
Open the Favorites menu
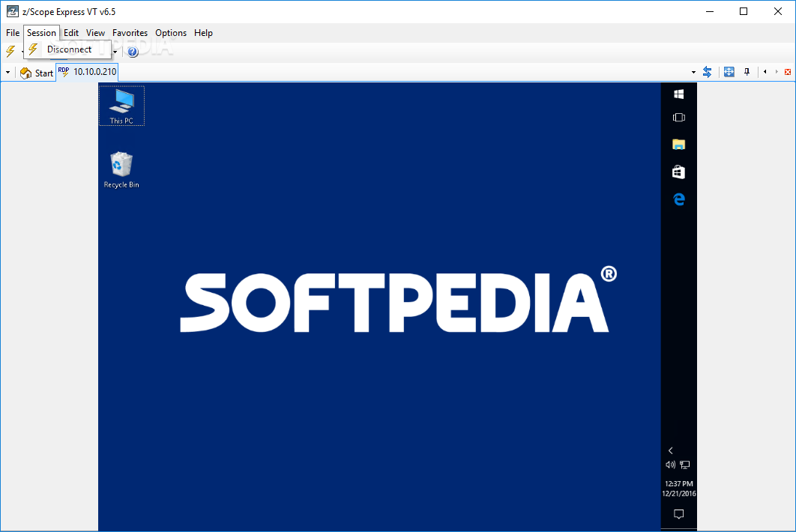coord(130,32)
